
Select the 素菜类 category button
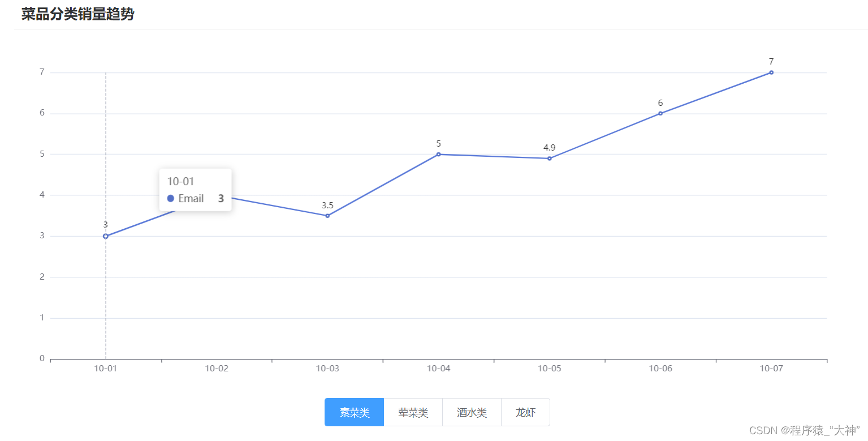coord(354,412)
